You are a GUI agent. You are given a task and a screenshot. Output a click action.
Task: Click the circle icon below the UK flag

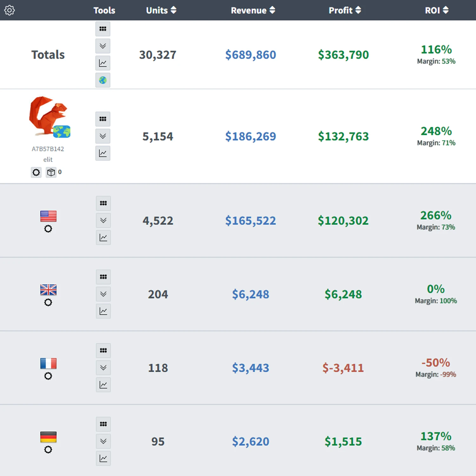[48, 302]
